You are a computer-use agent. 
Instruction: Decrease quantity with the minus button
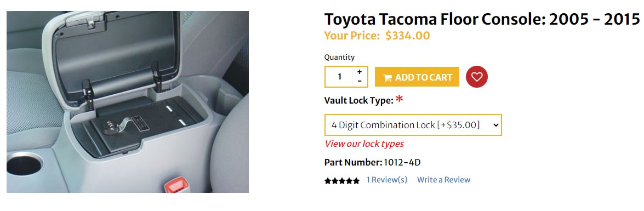point(360,81)
